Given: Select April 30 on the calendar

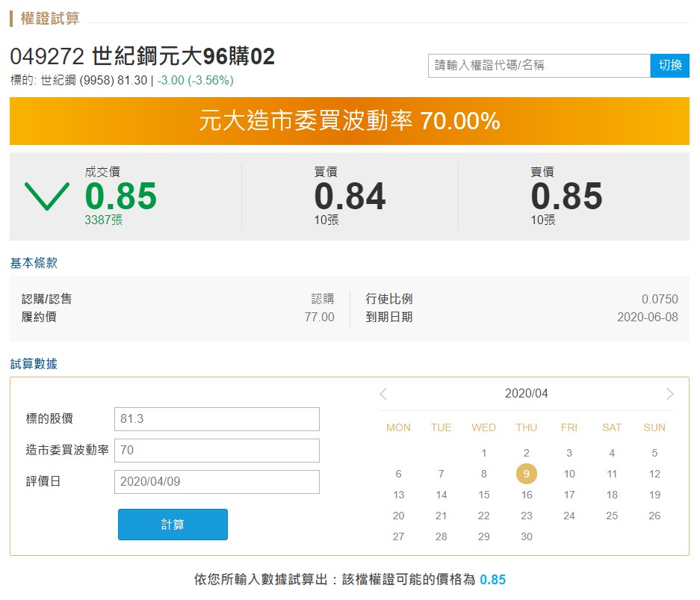Looking at the screenshot, I should [527, 536].
